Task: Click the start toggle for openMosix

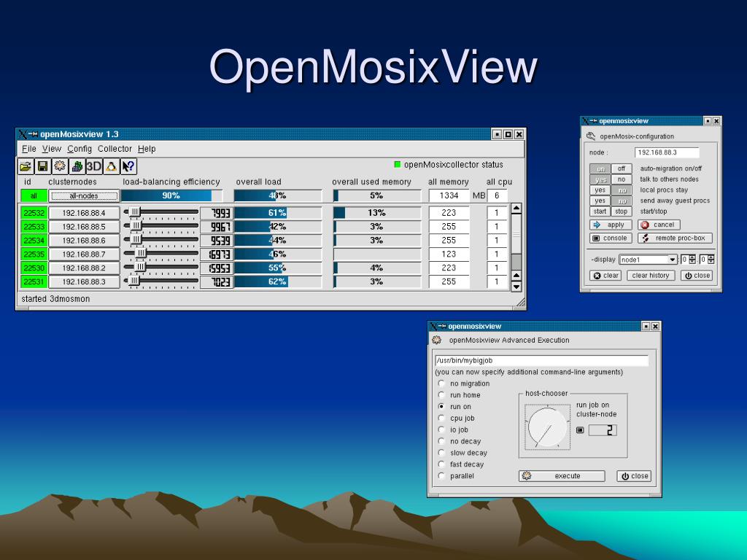Action: click(600, 211)
